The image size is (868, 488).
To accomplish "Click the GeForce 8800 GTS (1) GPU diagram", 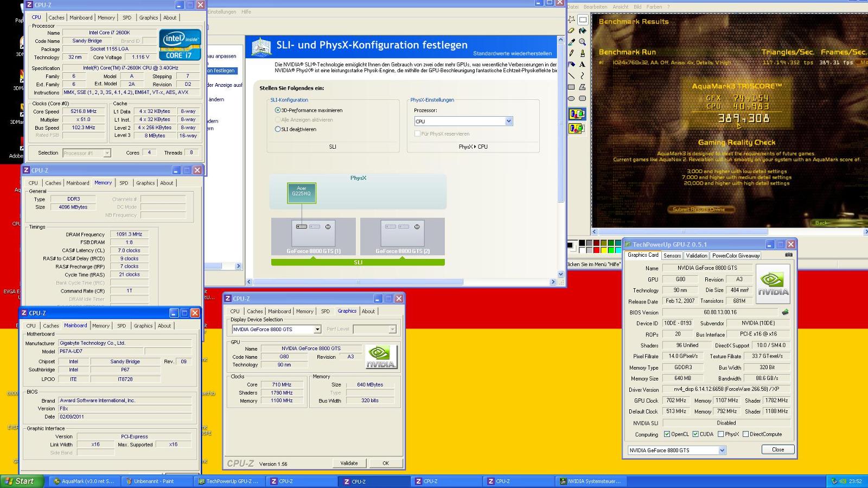I will coord(314,237).
